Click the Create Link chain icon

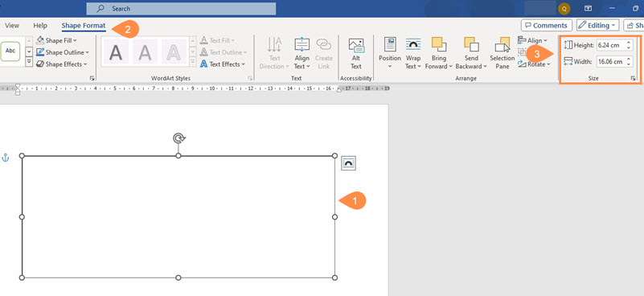pyautogui.click(x=324, y=45)
